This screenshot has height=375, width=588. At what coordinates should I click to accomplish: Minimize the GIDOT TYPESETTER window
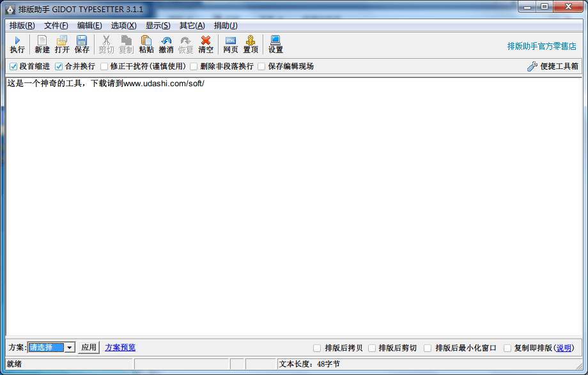[x=528, y=6]
